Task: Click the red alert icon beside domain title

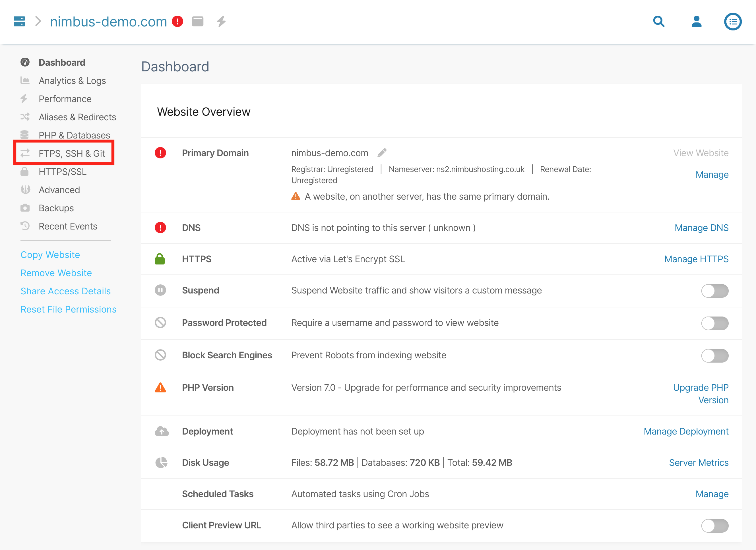Action: tap(177, 21)
